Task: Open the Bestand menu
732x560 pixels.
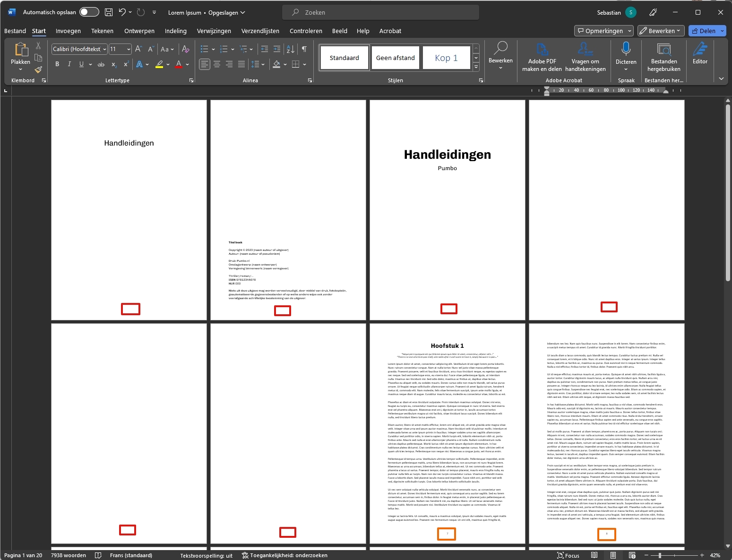Action: coord(15,31)
